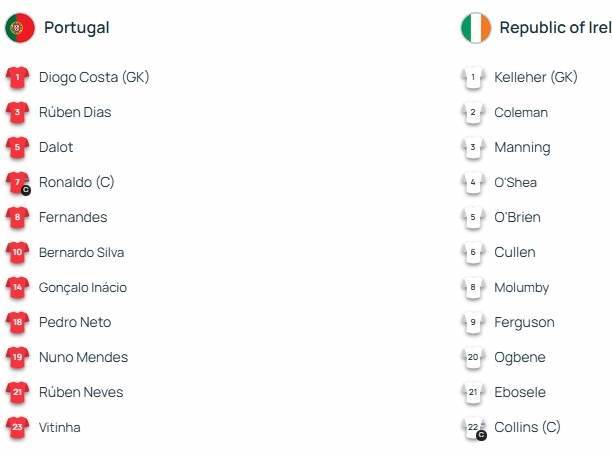Click Kelleher's number 1 white jersey icon

point(473,77)
